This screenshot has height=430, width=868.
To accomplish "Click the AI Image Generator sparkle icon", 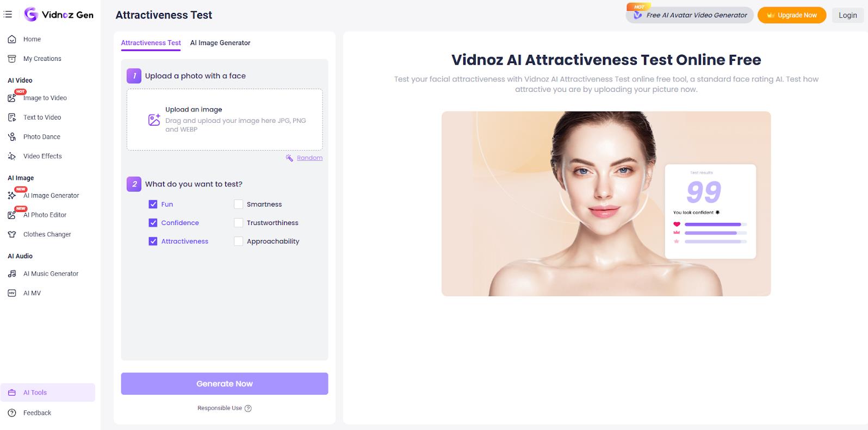I will point(12,195).
